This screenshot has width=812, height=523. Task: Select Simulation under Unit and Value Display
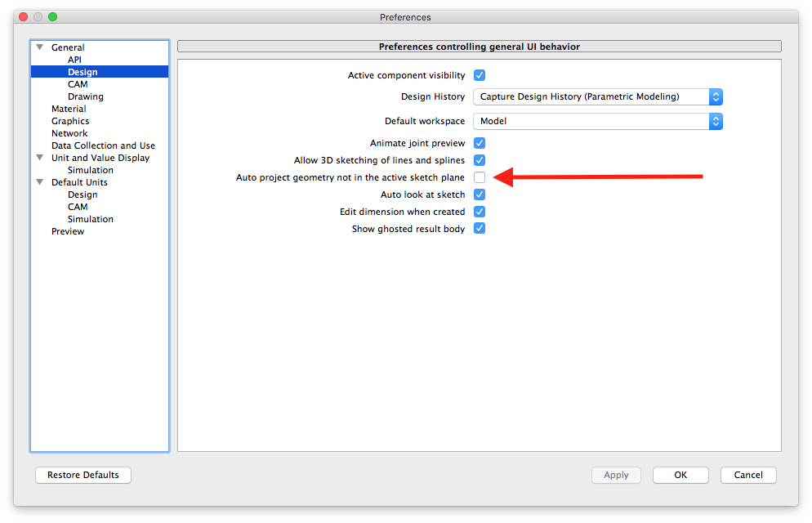point(90,170)
